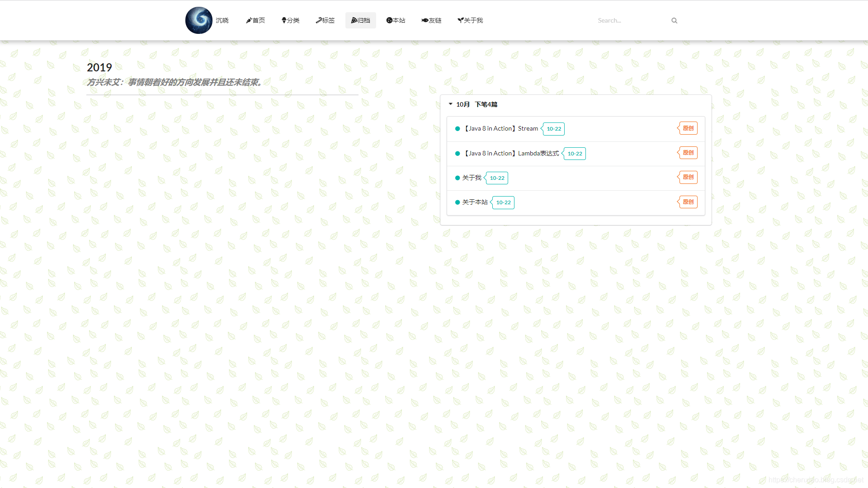Click the 原创 tag on Stream post
Image resolution: width=868 pixels, height=488 pixels.
click(x=688, y=128)
